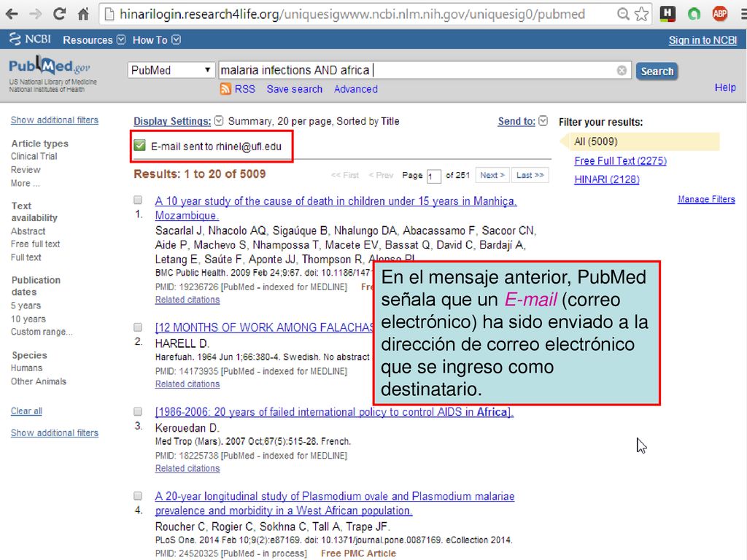Expand the Resources dropdown menu
The height and width of the screenshot is (560, 747).
[94, 40]
